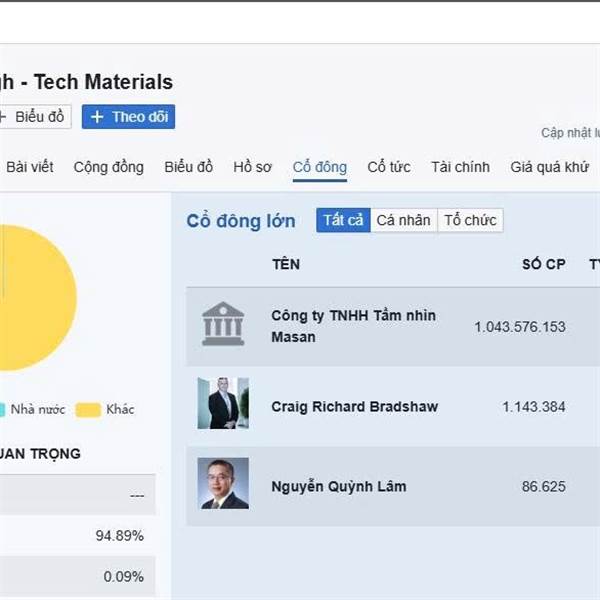Open the Tài chính tab
Screen dimensions: 600x600
coord(460,167)
